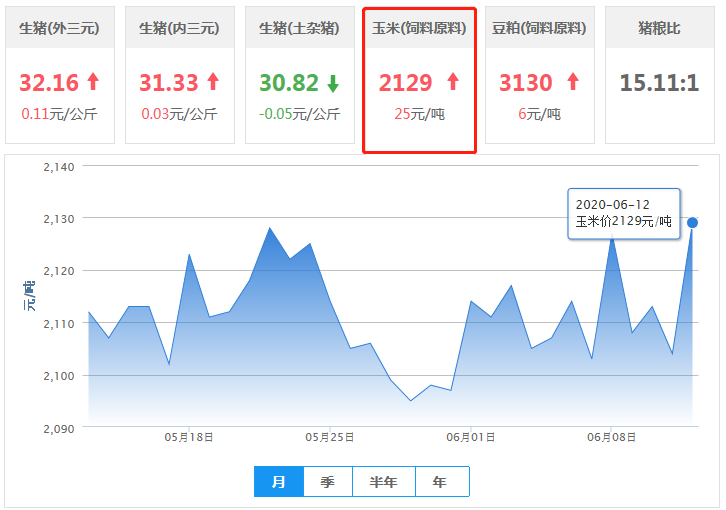The height and width of the screenshot is (510, 726).
Task: Switch chart to 年 (year) range
Action: 440,482
